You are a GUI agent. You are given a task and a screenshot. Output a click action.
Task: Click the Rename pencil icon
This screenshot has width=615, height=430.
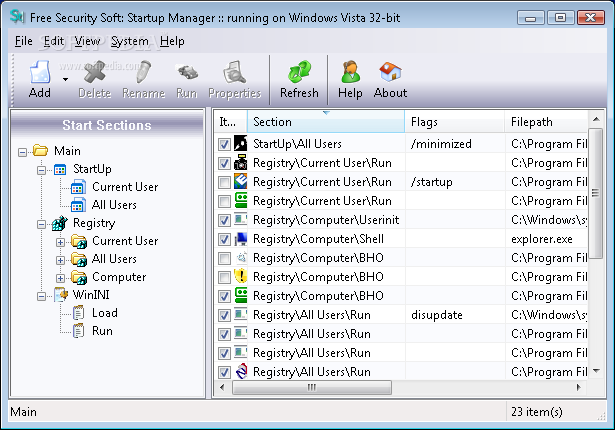(143, 72)
